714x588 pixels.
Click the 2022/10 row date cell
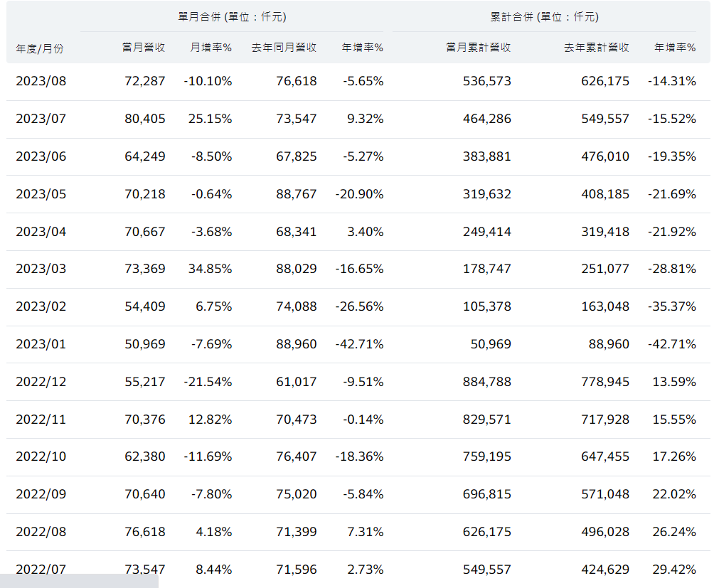coord(41,456)
